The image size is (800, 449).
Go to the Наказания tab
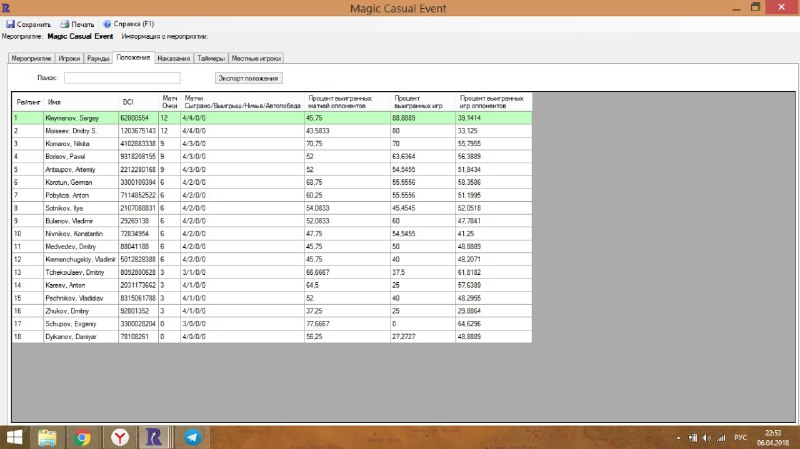174,58
